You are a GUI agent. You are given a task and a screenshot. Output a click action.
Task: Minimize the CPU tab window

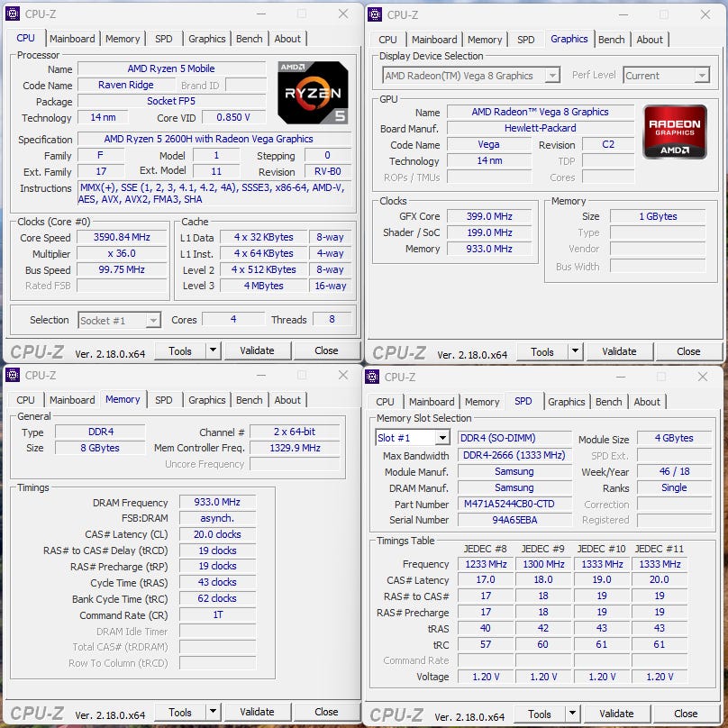(x=261, y=14)
